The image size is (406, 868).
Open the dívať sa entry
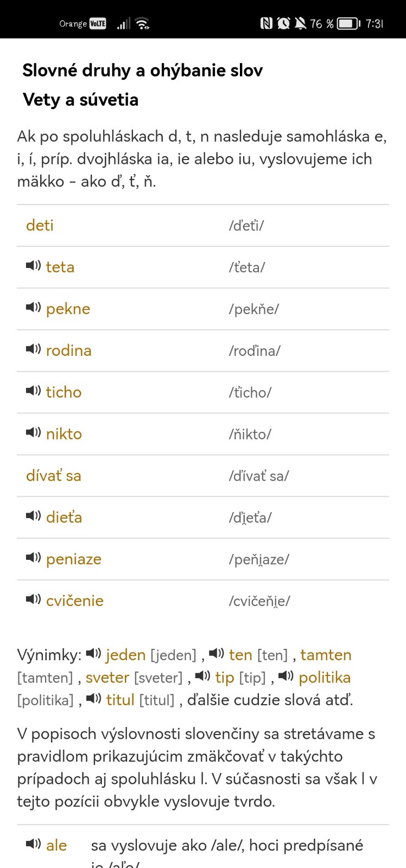click(x=54, y=476)
